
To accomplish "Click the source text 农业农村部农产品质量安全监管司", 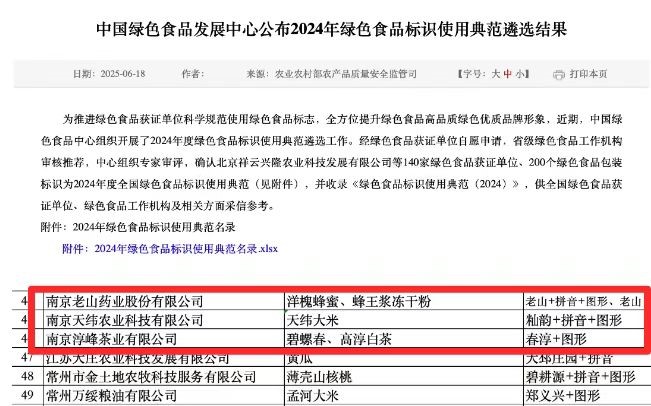I will 345,74.
